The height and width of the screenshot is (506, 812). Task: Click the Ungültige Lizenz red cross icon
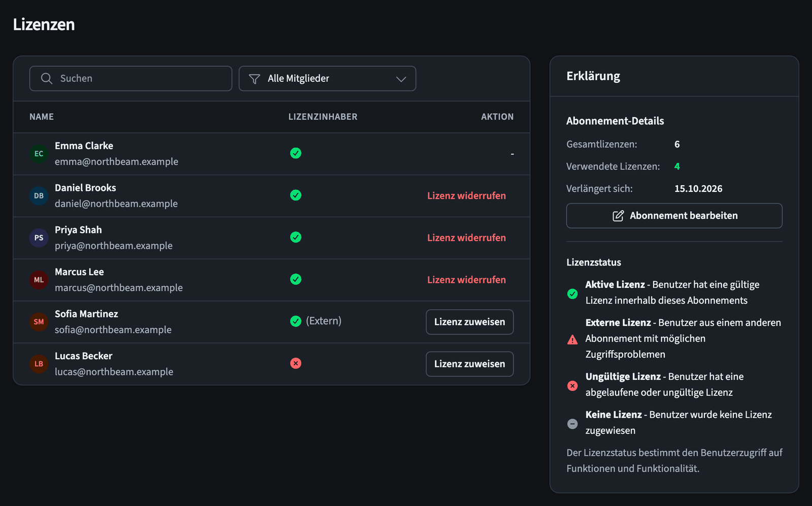[572, 386]
